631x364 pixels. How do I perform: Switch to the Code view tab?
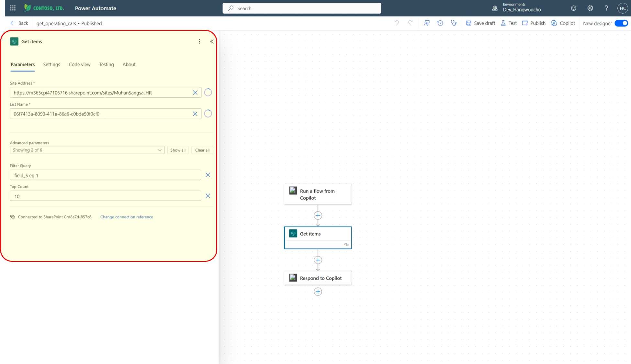pos(80,64)
